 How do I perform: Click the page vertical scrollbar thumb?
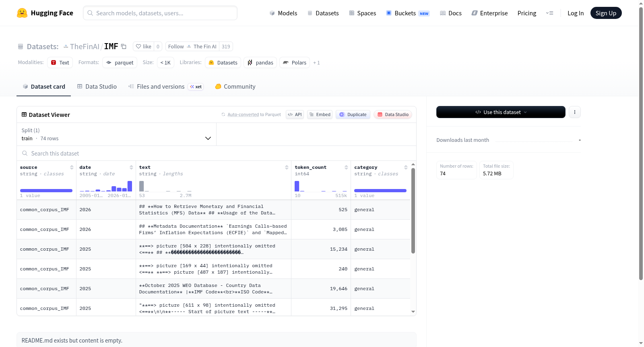(x=641, y=143)
